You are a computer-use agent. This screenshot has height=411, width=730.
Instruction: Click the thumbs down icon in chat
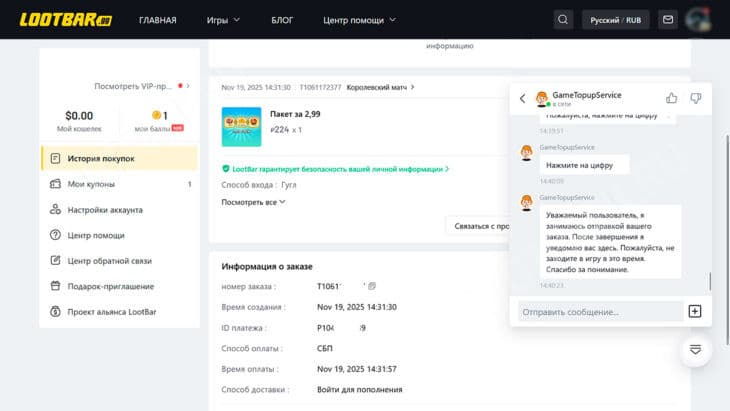(x=696, y=98)
